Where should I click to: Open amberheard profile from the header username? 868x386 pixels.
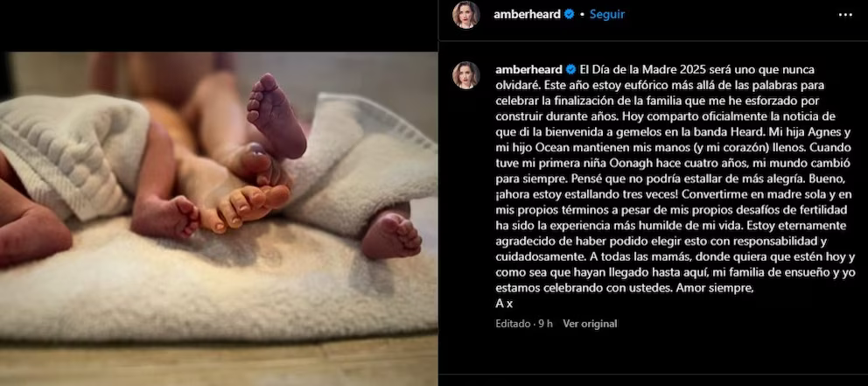pos(527,15)
